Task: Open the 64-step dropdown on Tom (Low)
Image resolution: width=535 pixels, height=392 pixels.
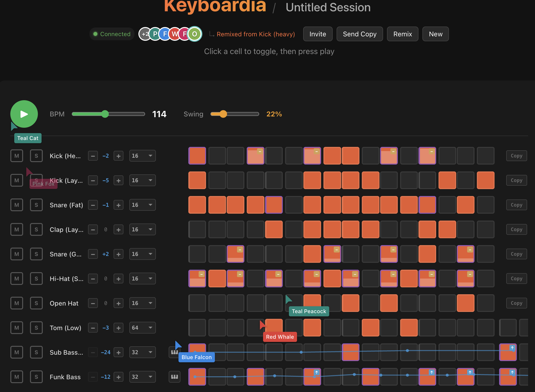Action: click(142, 328)
